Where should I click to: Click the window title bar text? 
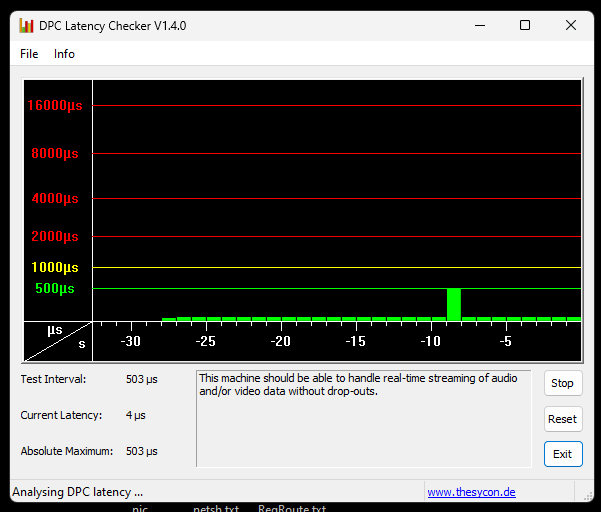tap(112, 26)
